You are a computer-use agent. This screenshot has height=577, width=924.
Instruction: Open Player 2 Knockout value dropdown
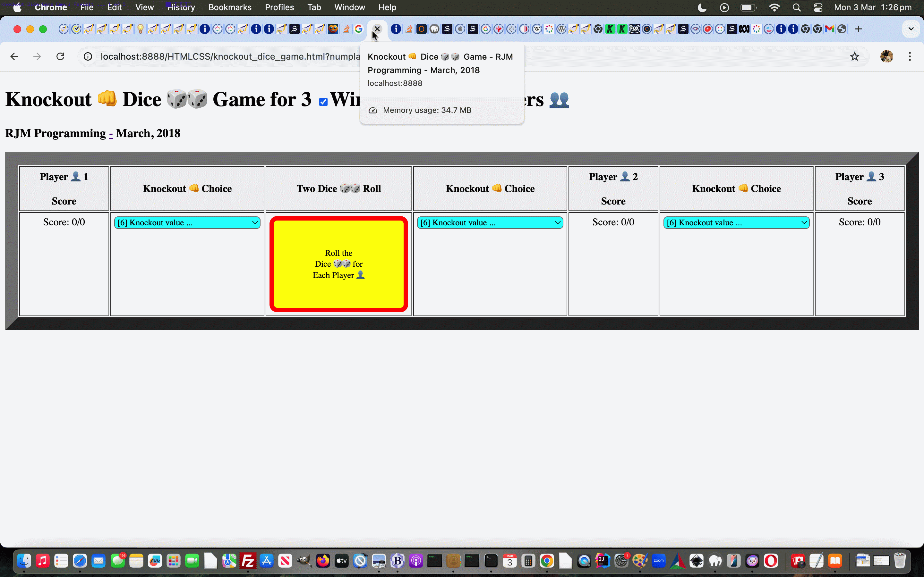point(490,222)
